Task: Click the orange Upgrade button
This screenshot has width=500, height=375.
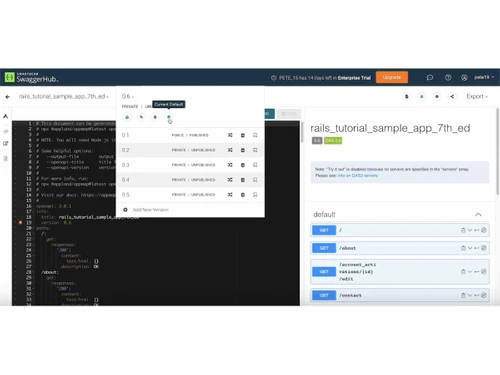Action: point(392,77)
